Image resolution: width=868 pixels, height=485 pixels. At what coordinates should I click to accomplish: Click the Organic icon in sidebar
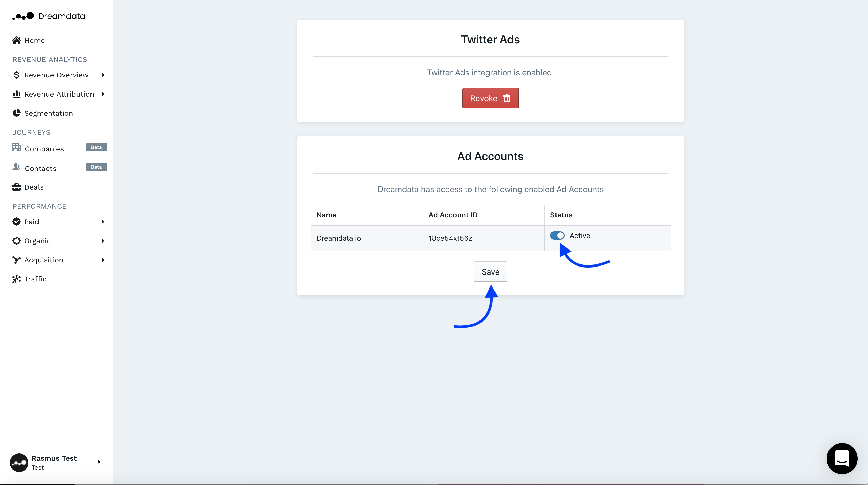point(17,241)
